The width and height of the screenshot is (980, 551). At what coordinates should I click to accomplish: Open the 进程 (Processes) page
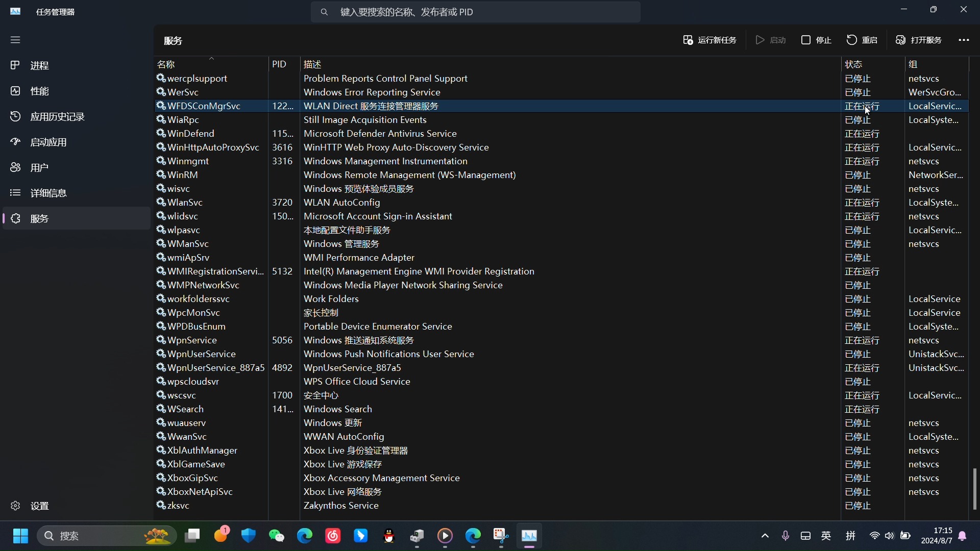(x=77, y=65)
